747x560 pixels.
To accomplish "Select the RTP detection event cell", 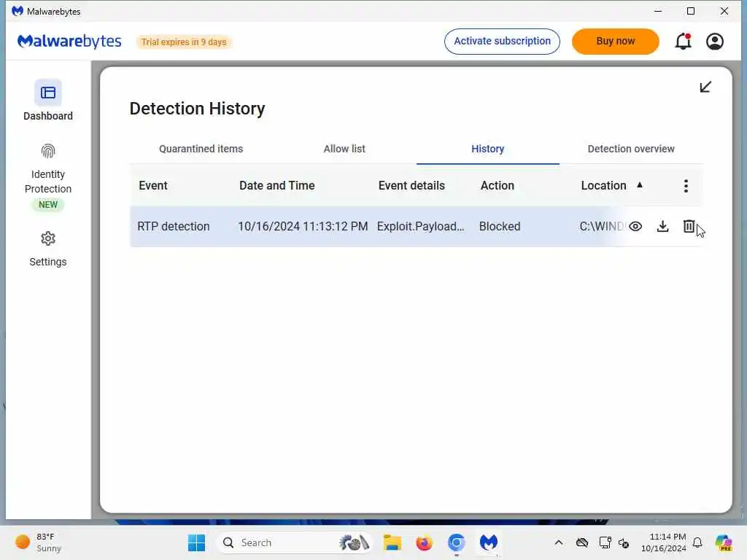I will [174, 226].
